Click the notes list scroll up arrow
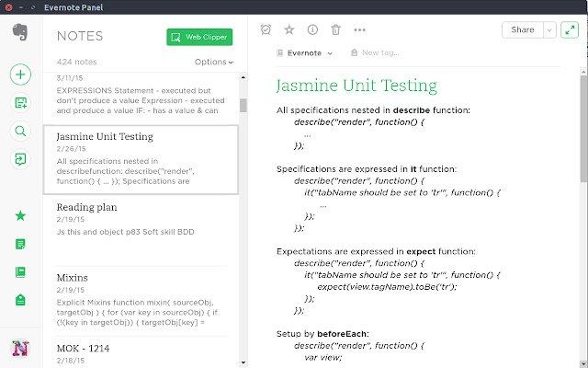 click(x=243, y=77)
